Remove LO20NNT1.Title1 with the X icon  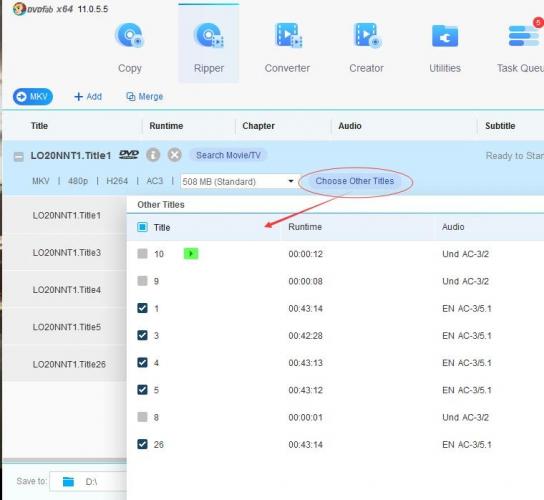[175, 155]
